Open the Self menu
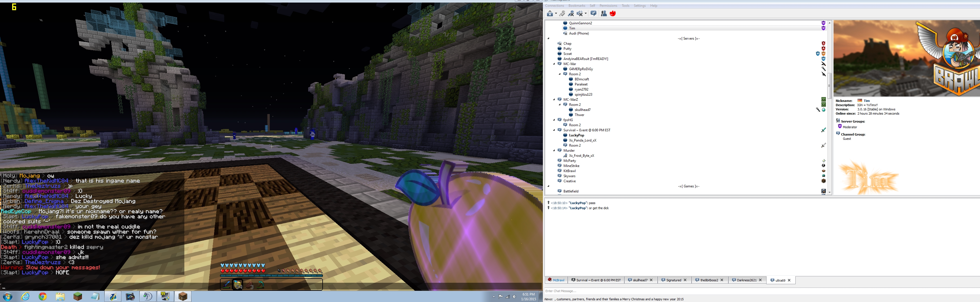Screen dimensions: 980x302 (592, 6)
